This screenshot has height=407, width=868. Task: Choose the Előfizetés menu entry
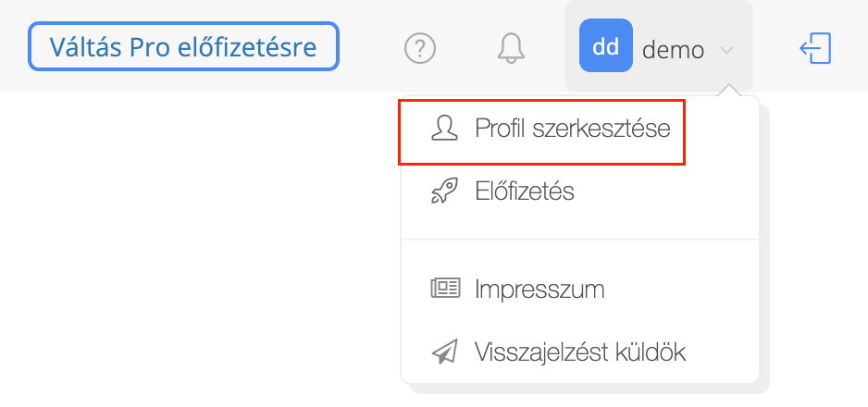pos(525,191)
